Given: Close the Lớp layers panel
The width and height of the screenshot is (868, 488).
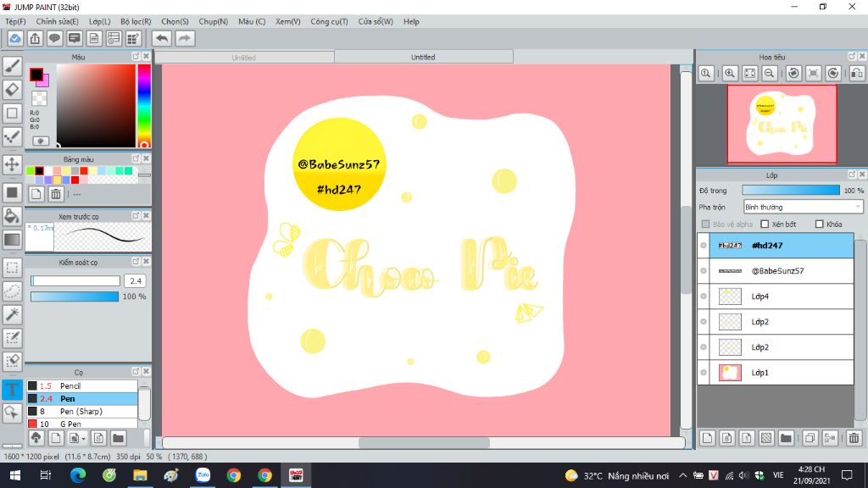Looking at the screenshot, I should (862, 175).
